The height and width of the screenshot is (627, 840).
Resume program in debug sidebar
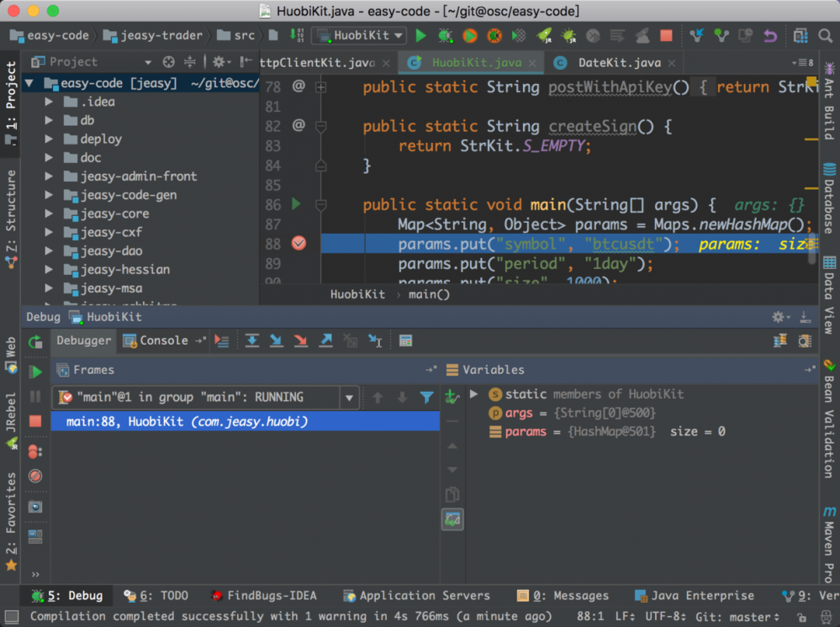pos(35,371)
